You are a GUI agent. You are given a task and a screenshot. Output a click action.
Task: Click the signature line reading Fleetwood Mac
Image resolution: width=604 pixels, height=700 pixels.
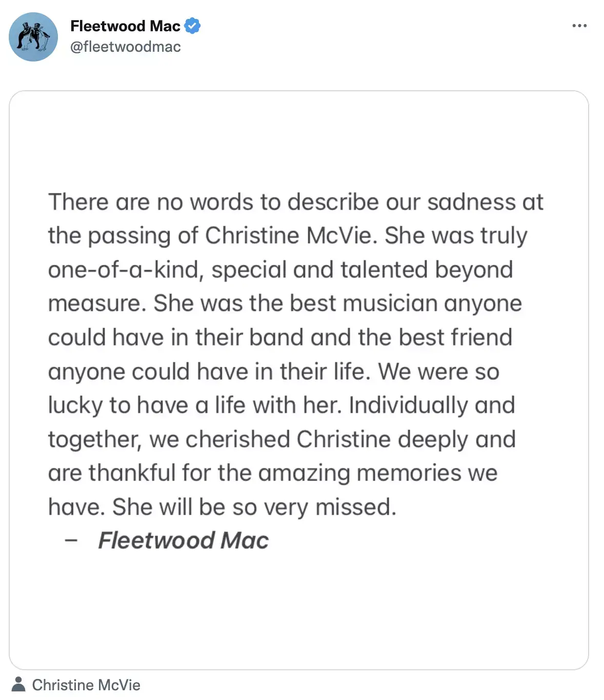tap(183, 540)
